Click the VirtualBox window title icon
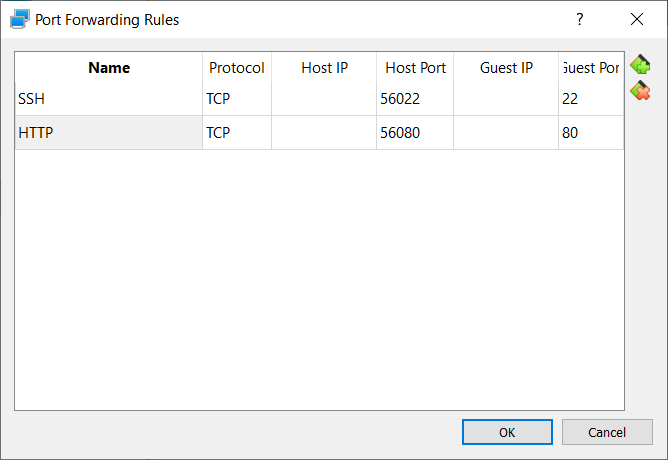 20,19
